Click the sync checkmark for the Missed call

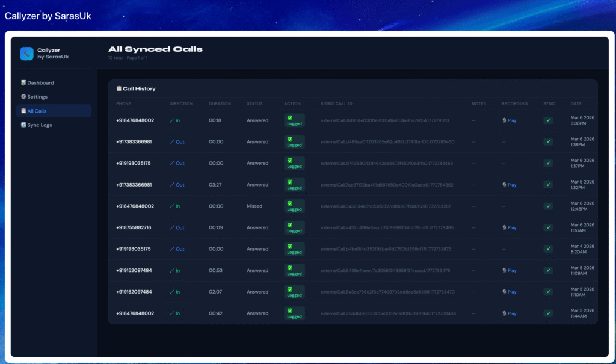(548, 206)
